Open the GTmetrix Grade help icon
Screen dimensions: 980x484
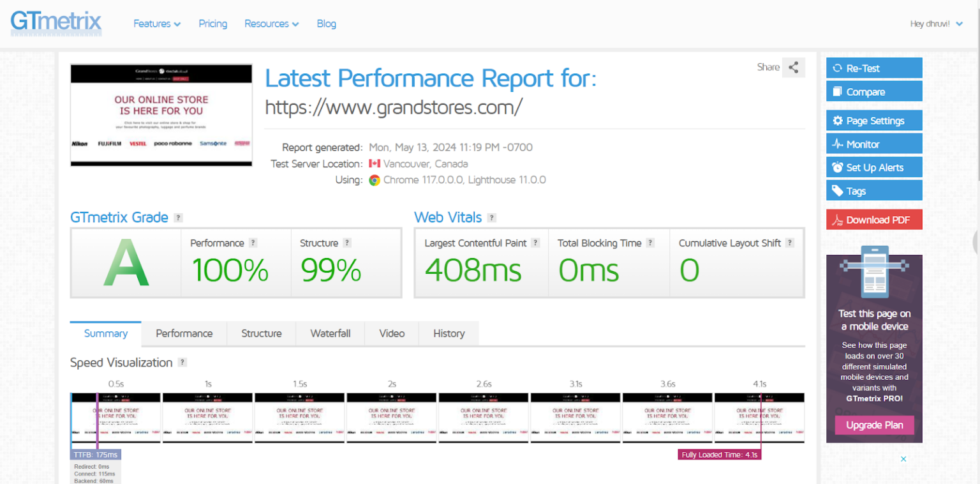tap(177, 217)
